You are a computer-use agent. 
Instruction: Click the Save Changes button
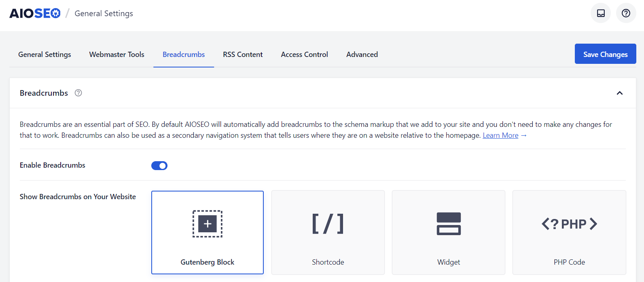[605, 54]
